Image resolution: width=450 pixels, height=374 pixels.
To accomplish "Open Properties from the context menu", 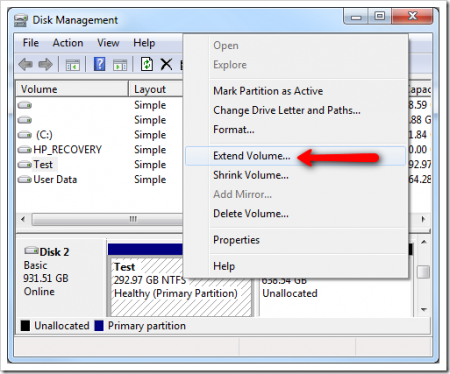I will tap(296, 240).
